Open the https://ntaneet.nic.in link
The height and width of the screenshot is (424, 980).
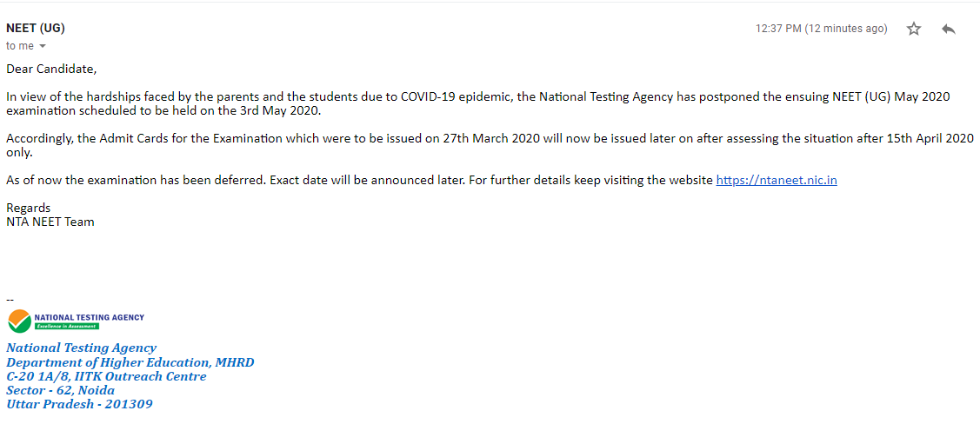click(x=777, y=181)
